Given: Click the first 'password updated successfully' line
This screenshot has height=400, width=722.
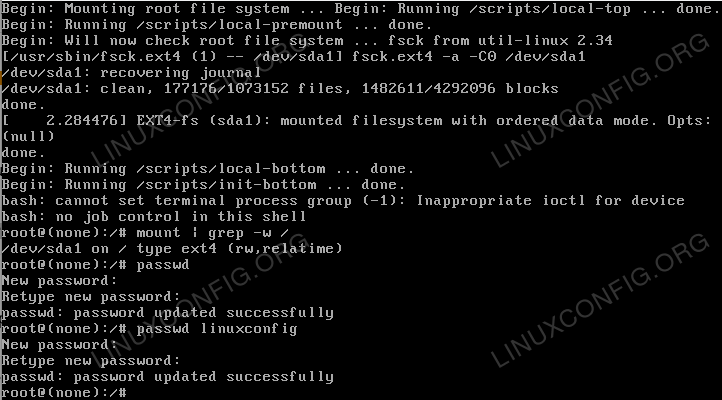Looking at the screenshot, I should [167, 313].
